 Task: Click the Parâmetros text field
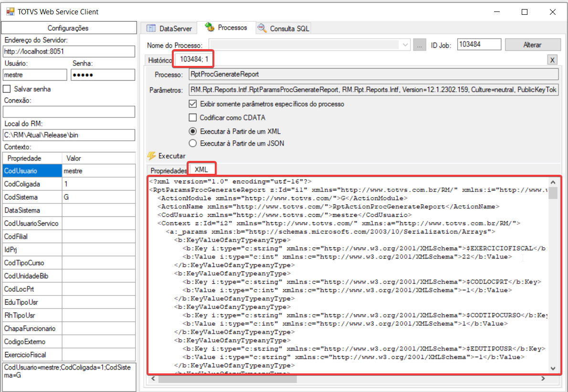pyautogui.click(x=373, y=89)
